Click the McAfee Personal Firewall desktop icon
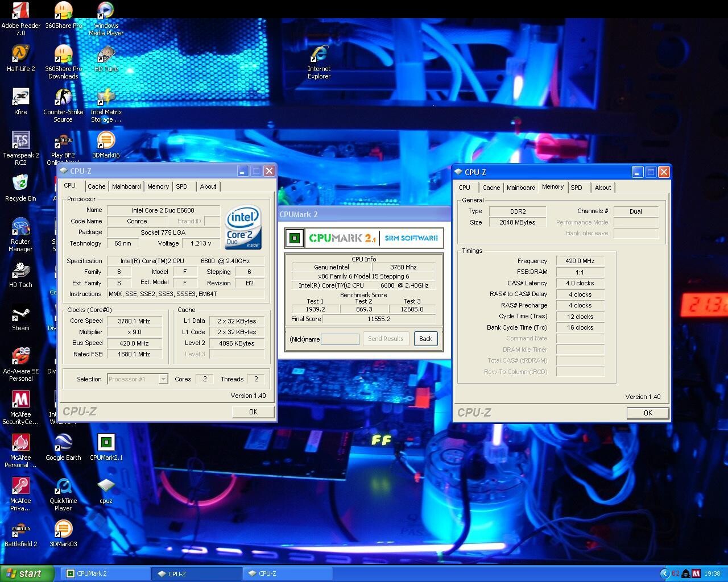Viewport: 728px width, 582px height. pyautogui.click(x=21, y=451)
